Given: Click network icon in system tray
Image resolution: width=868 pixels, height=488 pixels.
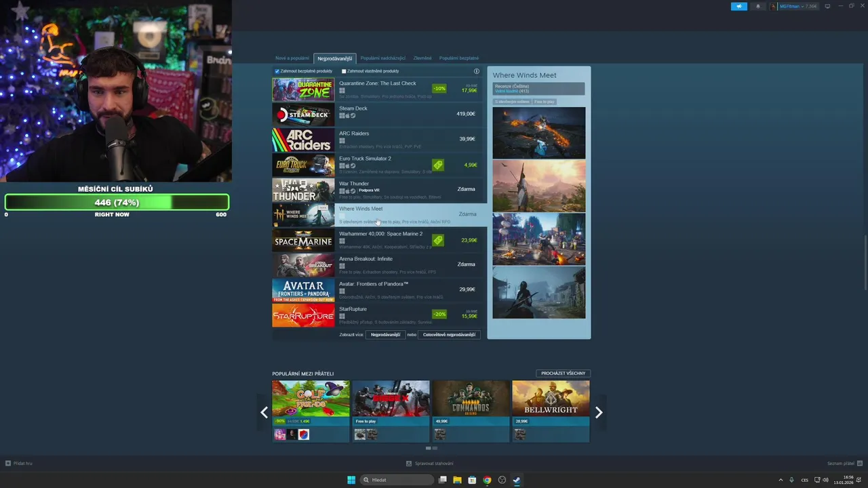Looking at the screenshot, I should (x=816, y=480).
